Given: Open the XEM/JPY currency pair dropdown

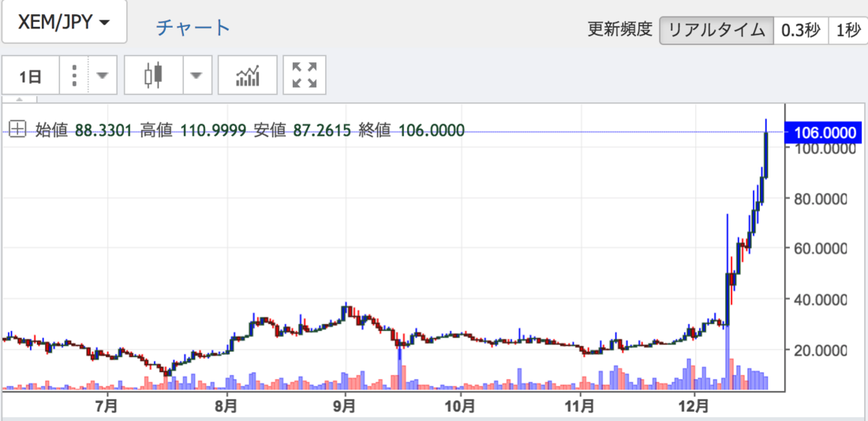Looking at the screenshot, I should (64, 21).
